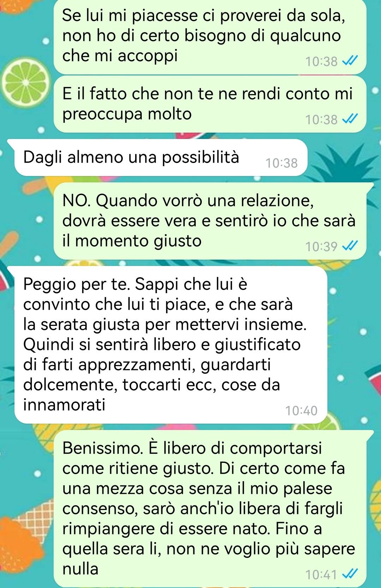This screenshot has width=381, height=588.
Task: Select the message starting "NO. Quando vorrò"
Action: tap(210, 221)
